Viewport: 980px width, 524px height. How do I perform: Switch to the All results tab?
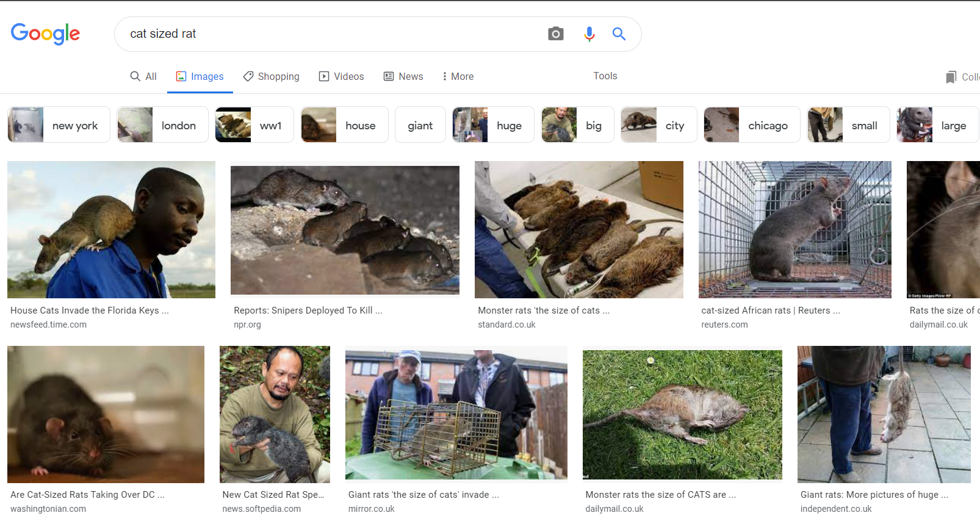point(143,76)
